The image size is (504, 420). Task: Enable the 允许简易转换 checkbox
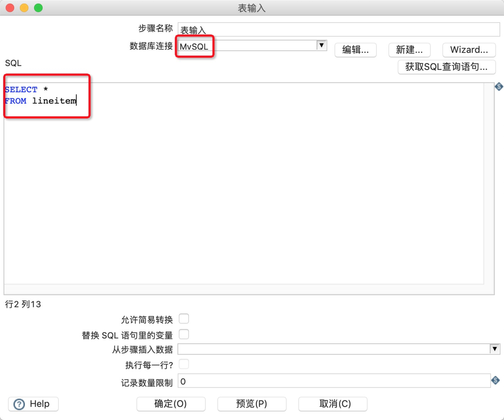[184, 318]
